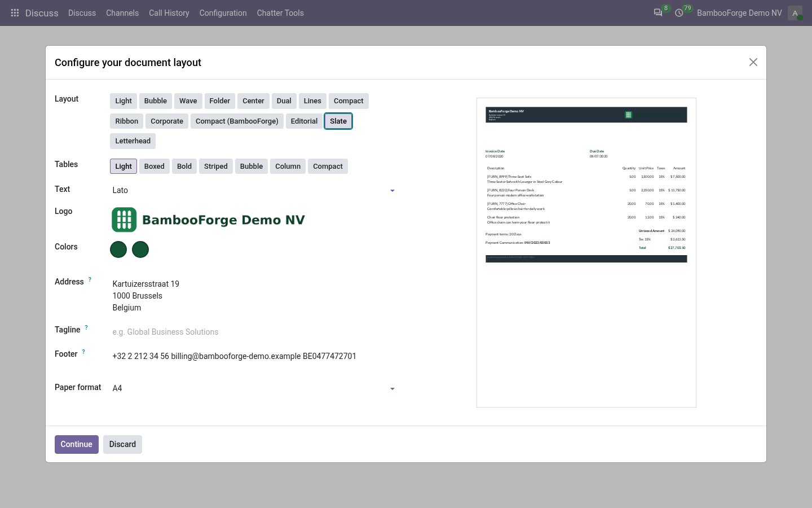Choose the Letterhead layout
This screenshot has width=812, height=508.
tap(133, 141)
